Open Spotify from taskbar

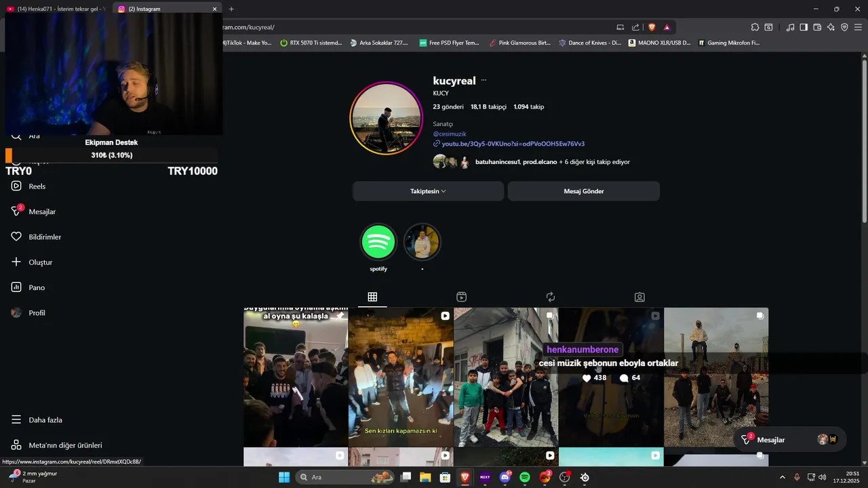pyautogui.click(x=525, y=477)
